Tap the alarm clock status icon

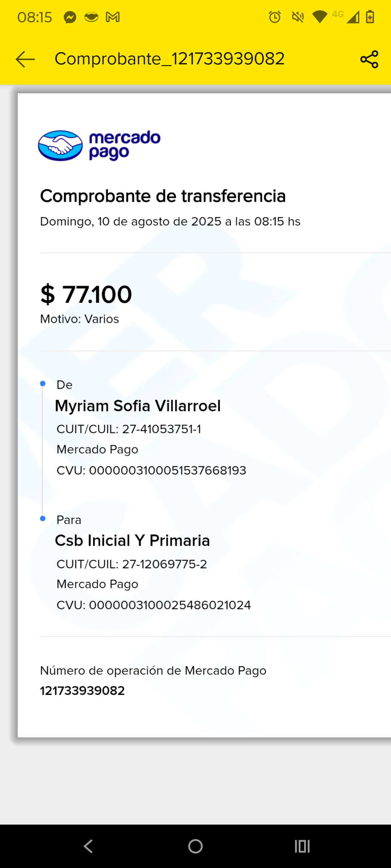point(275,17)
